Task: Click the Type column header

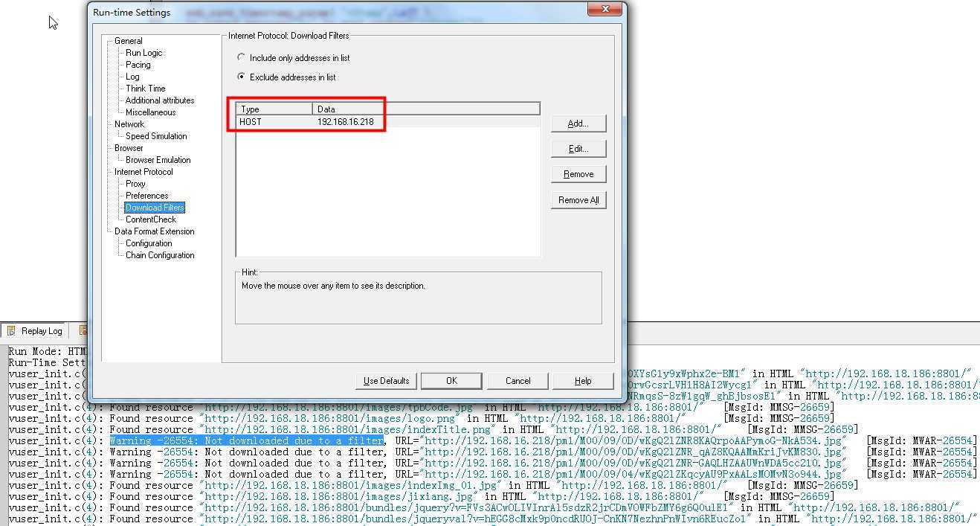Action: pyautogui.click(x=274, y=109)
